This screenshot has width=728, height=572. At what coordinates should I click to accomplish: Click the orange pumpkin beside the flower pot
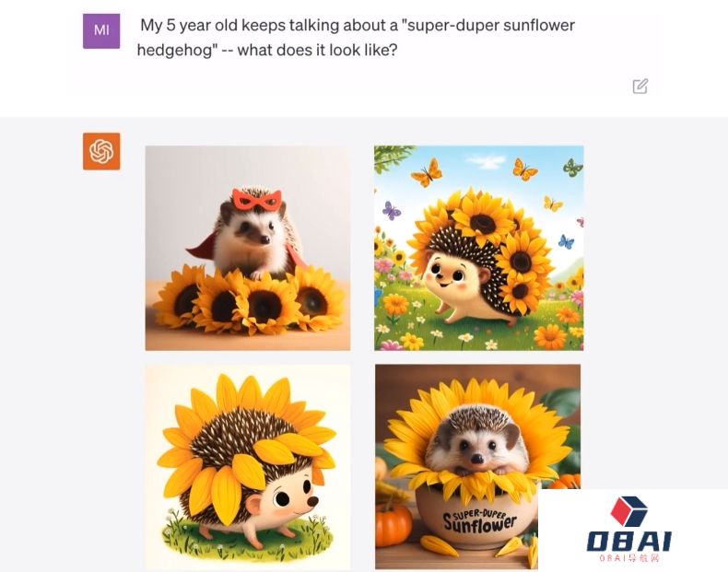coord(393,526)
